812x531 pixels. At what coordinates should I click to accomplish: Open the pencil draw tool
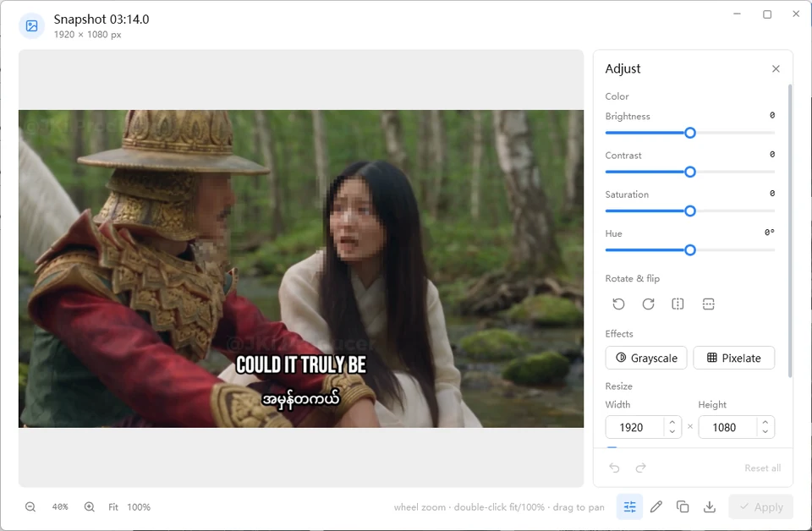click(656, 506)
